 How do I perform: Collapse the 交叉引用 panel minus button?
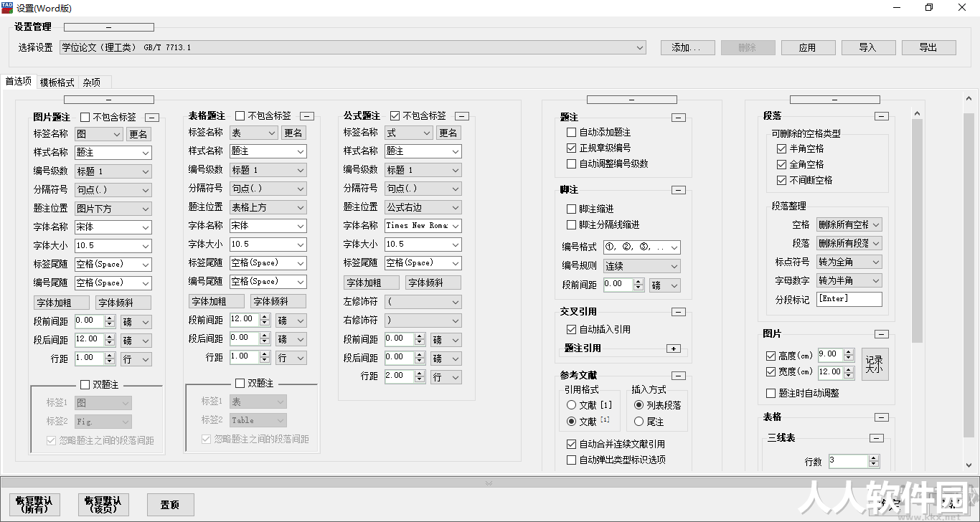(x=679, y=312)
